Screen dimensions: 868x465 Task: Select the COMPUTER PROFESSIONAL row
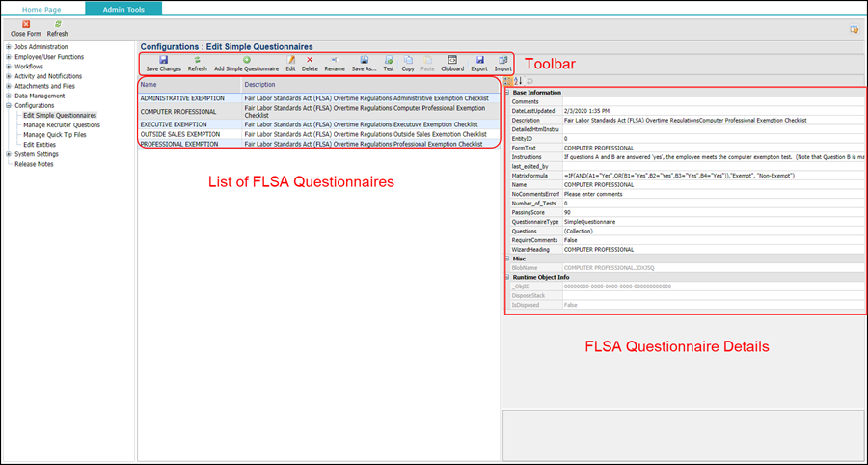[x=318, y=111]
